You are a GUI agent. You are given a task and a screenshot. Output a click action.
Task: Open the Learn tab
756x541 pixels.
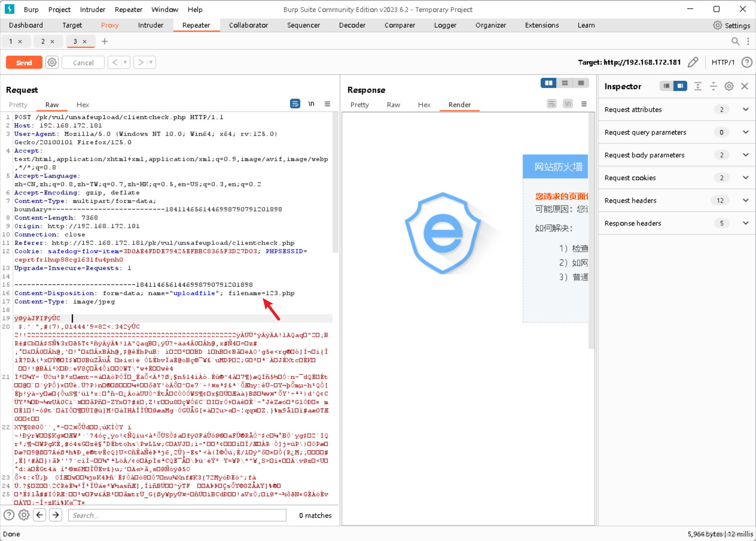tap(586, 25)
